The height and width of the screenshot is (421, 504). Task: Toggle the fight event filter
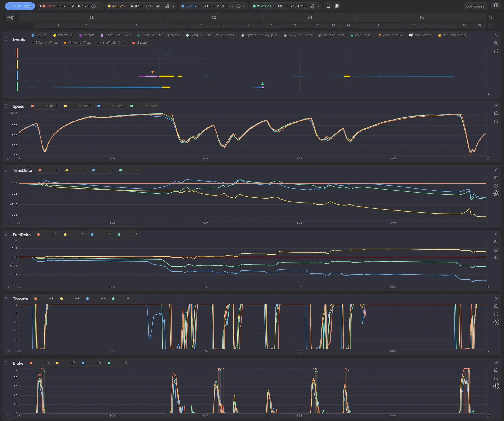tap(86, 35)
